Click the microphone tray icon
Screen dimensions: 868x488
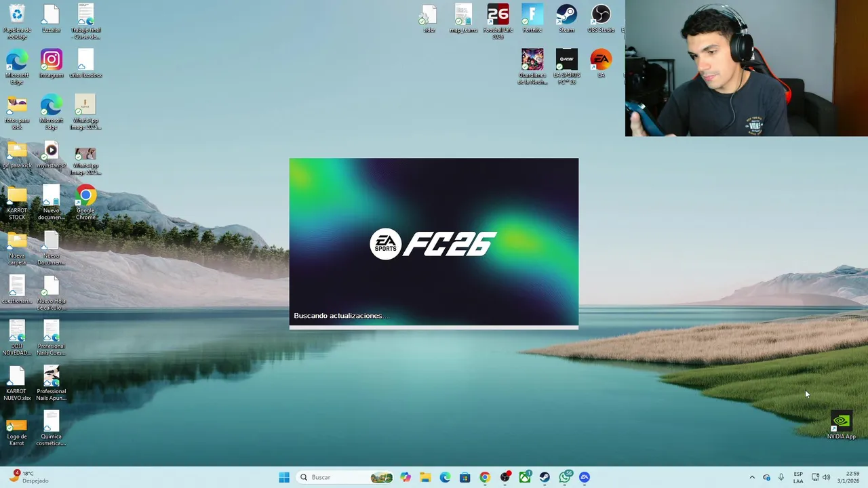781,477
